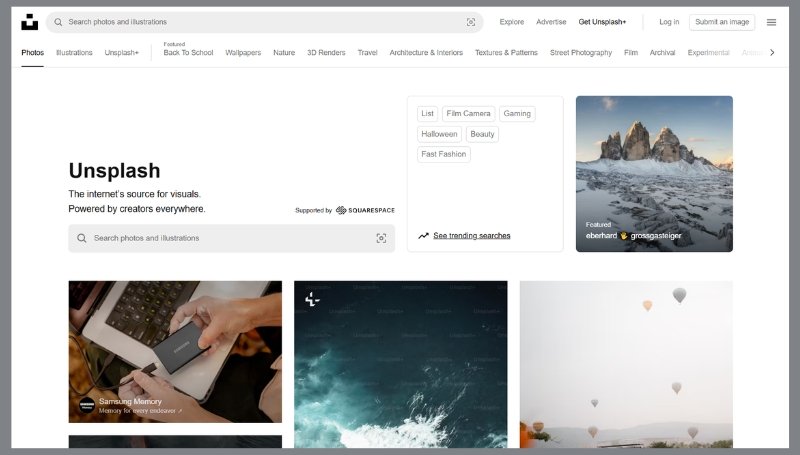
Task: Click the List trending tag
Action: click(428, 114)
